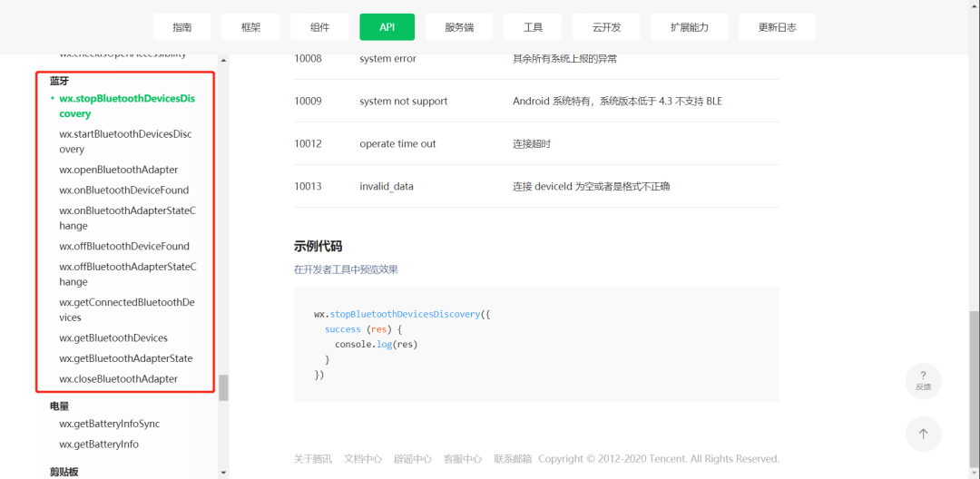Click the 反馈 question mark feedback button

[923, 381]
